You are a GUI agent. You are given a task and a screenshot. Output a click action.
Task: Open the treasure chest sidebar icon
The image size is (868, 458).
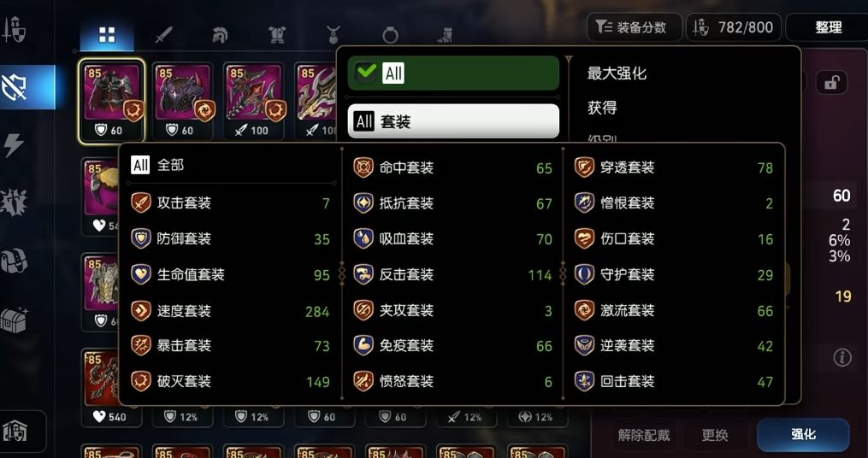pos(14,320)
